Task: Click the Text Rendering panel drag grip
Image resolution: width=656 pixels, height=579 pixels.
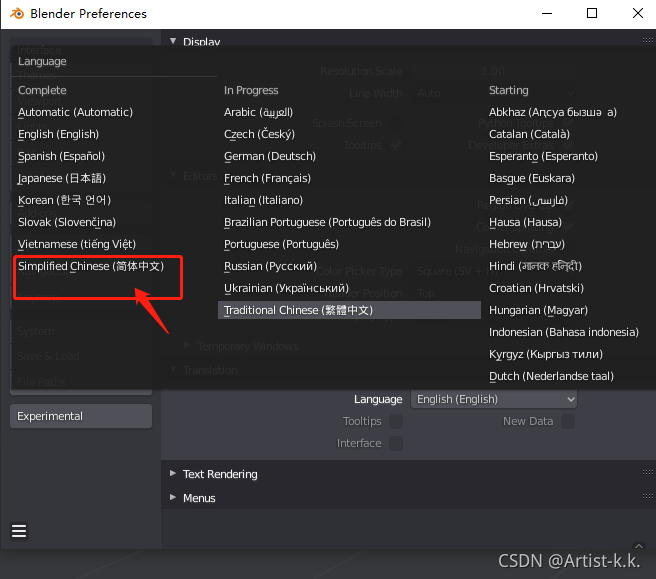Action: 648,473
